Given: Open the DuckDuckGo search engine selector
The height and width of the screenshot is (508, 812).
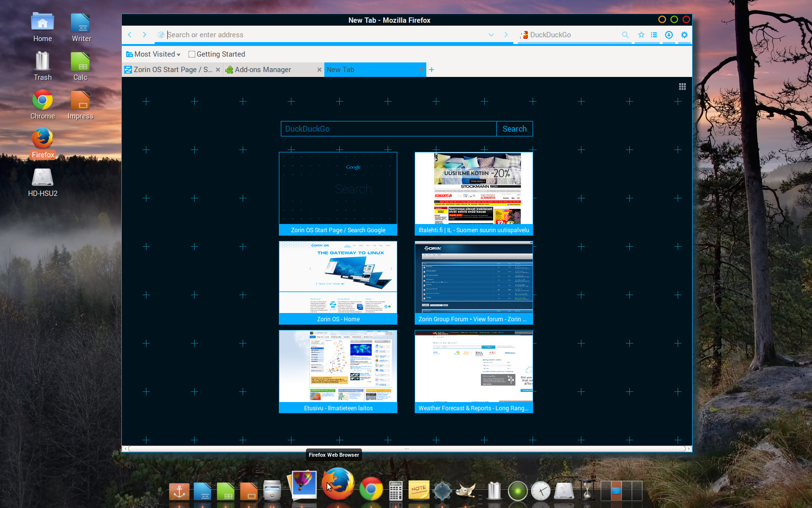Looking at the screenshot, I should [524, 35].
